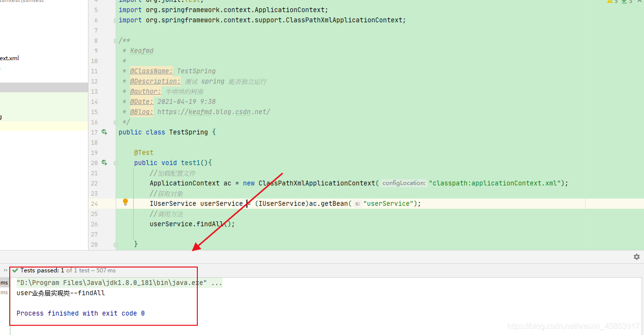Viewport: 644px width, 335px height.
Task: Open the Run panel settings gear
Action: click(637, 257)
